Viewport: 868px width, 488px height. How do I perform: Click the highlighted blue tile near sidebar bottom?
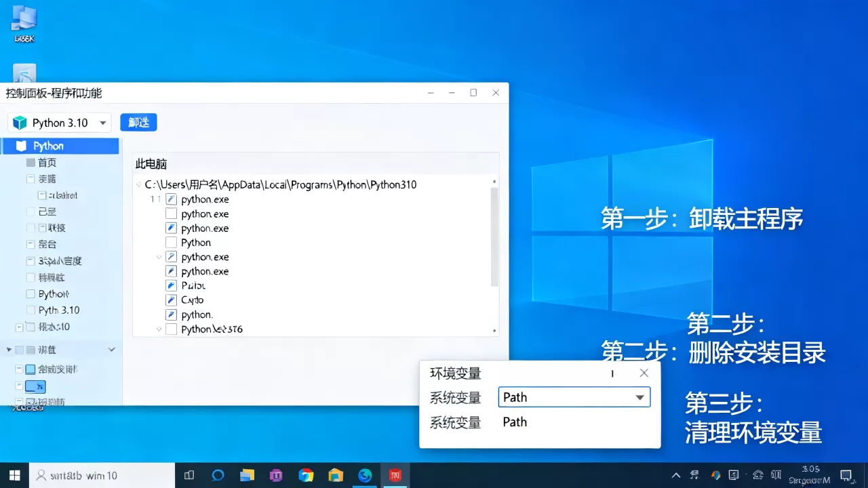(35, 387)
